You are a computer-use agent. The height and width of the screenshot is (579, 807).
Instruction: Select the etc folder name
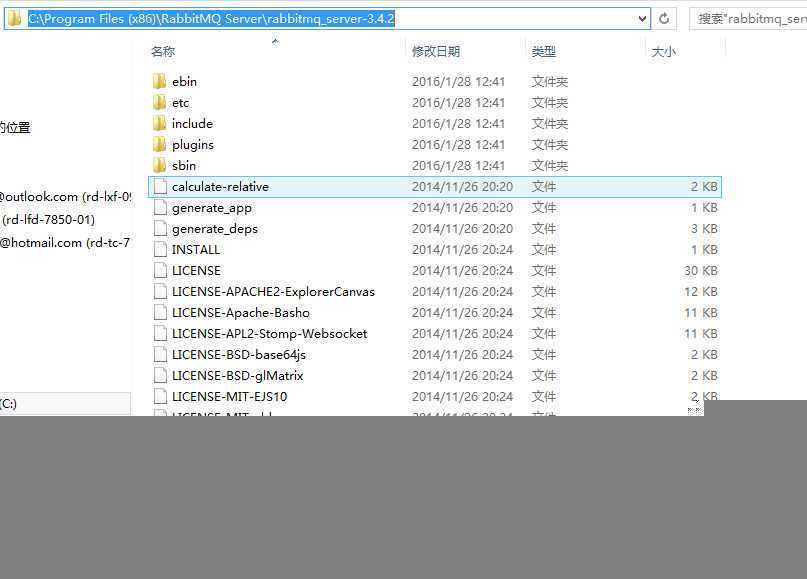pos(180,102)
